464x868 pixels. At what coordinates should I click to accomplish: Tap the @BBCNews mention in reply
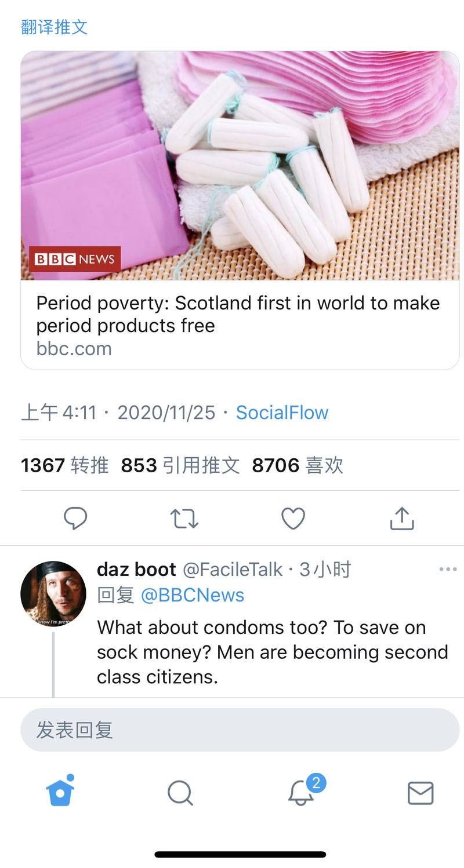(x=192, y=595)
